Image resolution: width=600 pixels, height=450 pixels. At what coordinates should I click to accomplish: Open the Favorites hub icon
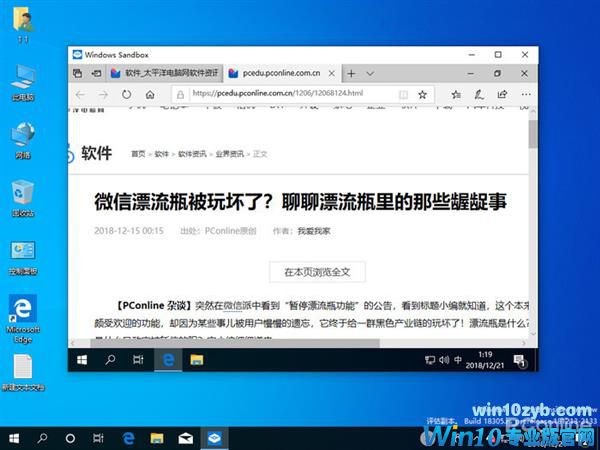(x=455, y=95)
